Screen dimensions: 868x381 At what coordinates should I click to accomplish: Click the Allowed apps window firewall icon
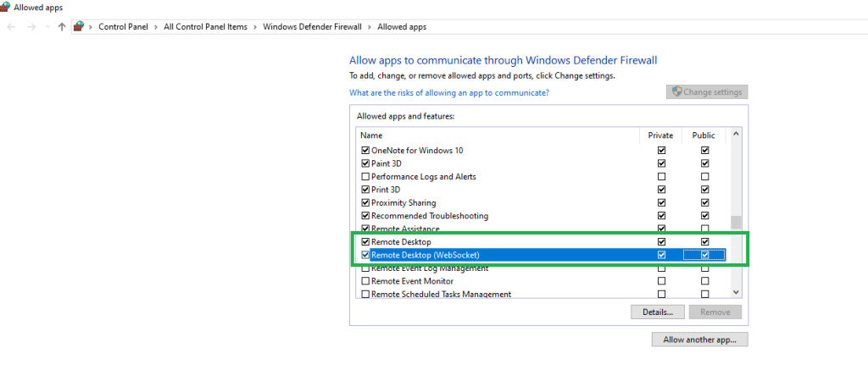pyautogui.click(x=4, y=7)
